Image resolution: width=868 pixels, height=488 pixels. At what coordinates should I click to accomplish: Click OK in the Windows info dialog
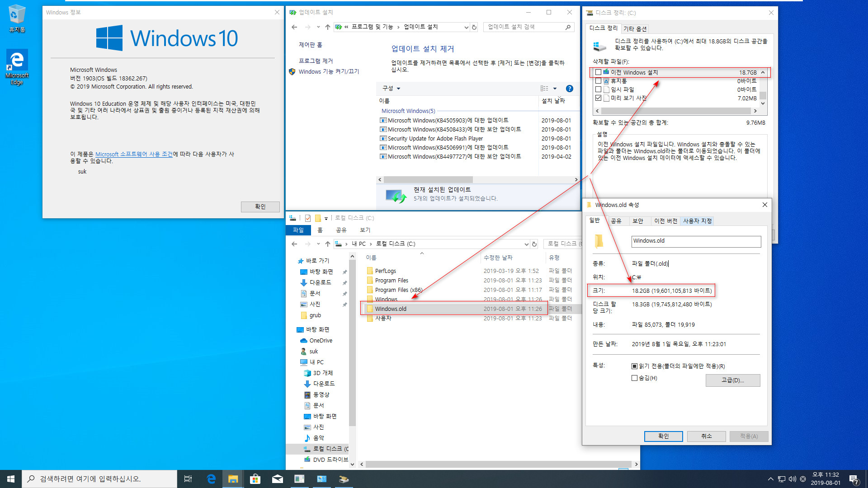[x=260, y=206]
